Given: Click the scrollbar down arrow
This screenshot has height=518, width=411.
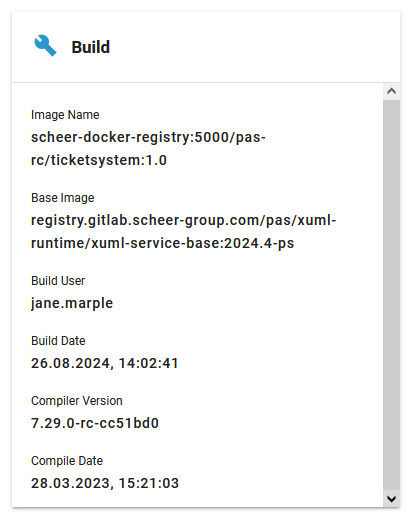Looking at the screenshot, I should click(x=391, y=499).
